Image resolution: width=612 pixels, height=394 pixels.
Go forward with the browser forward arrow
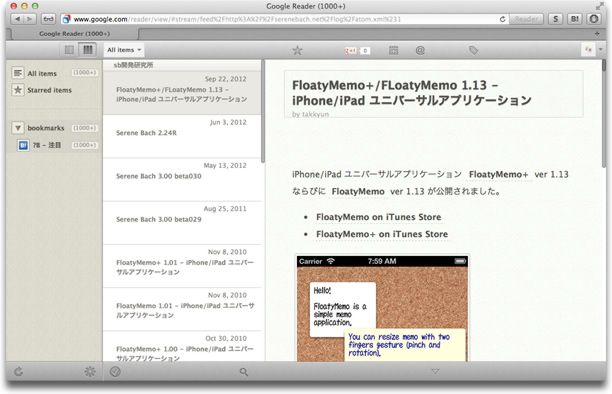pos(30,19)
